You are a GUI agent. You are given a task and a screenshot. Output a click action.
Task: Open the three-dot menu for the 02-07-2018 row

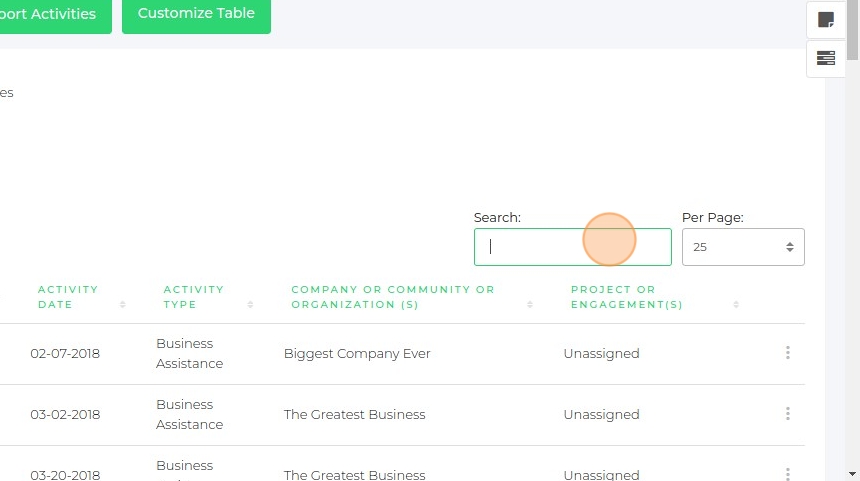tap(788, 353)
